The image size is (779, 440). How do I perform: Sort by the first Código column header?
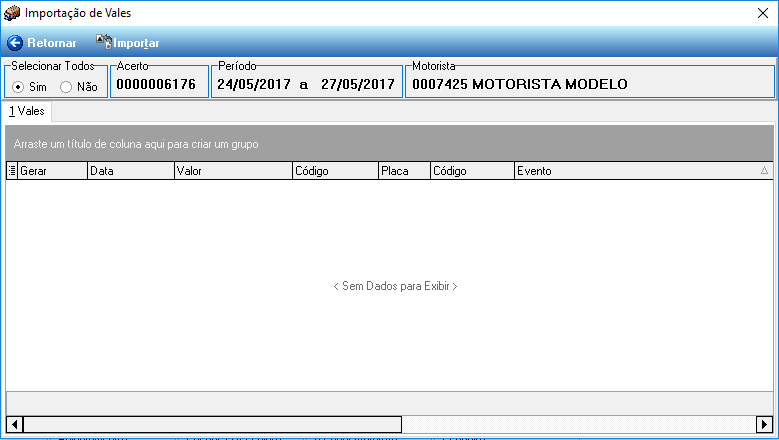[x=335, y=171]
